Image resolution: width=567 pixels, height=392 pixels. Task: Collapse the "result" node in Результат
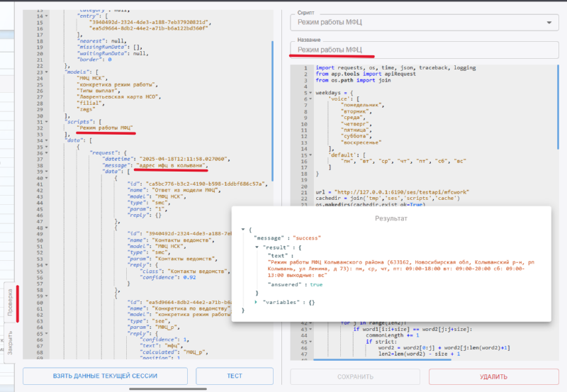click(x=257, y=247)
